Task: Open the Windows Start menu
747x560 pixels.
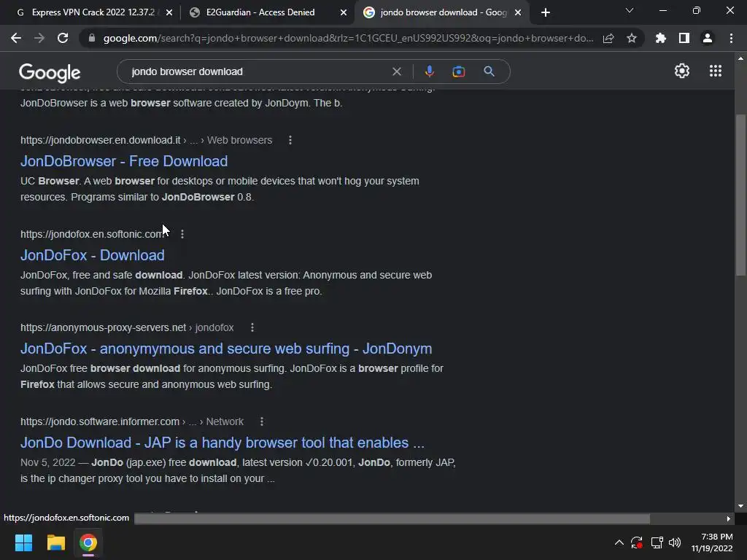Action: [23, 542]
